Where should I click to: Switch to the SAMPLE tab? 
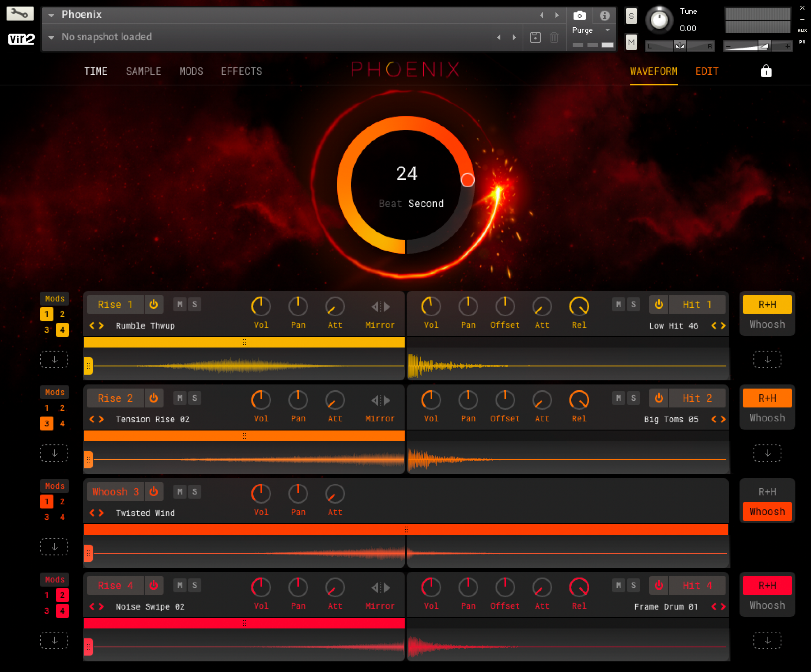point(144,71)
